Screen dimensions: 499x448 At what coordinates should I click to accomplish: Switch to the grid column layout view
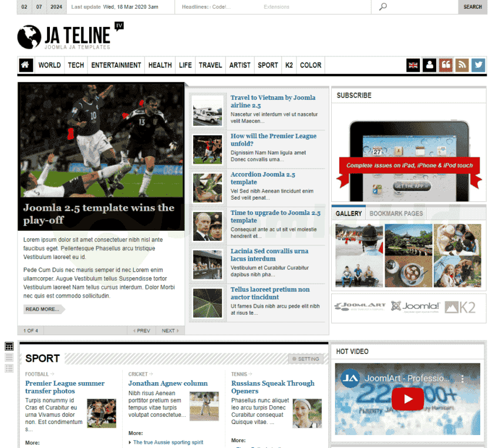pos(9,346)
